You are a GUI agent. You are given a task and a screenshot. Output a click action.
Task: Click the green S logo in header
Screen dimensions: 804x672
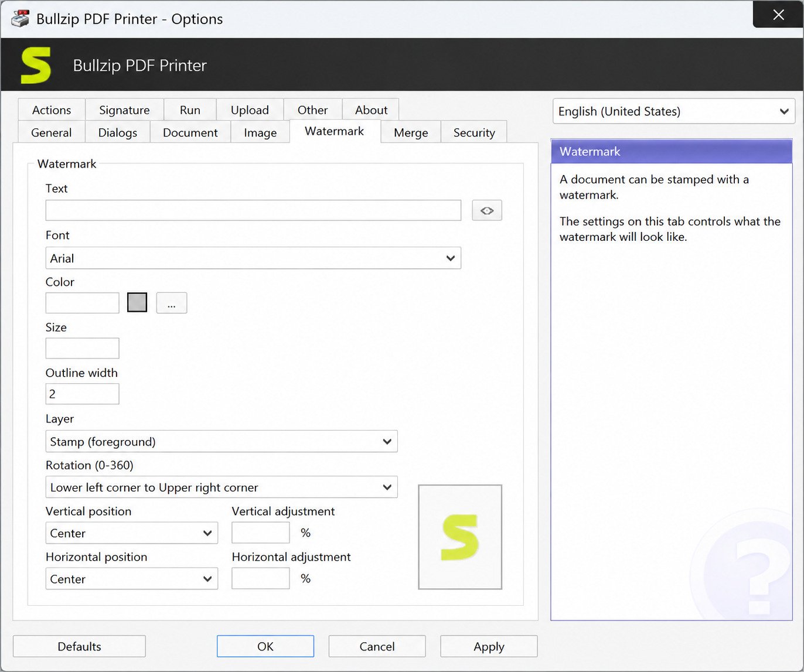click(x=36, y=66)
